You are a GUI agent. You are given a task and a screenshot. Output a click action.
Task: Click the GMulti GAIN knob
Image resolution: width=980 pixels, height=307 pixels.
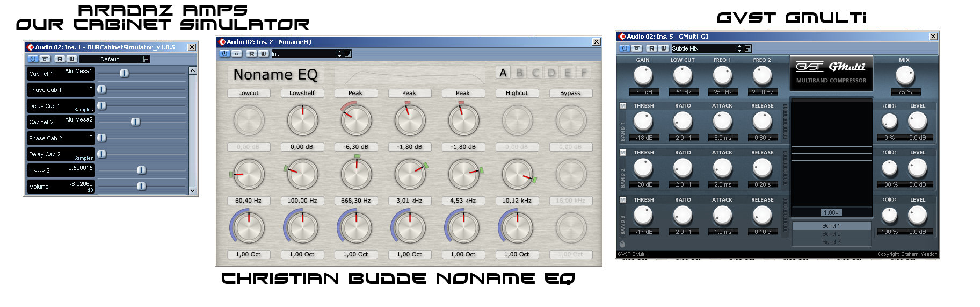pyautogui.click(x=643, y=75)
